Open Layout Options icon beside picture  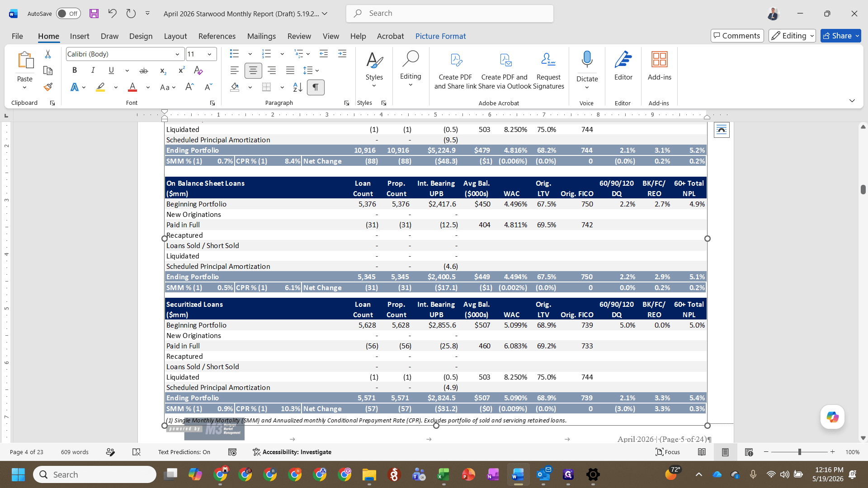[x=722, y=130]
